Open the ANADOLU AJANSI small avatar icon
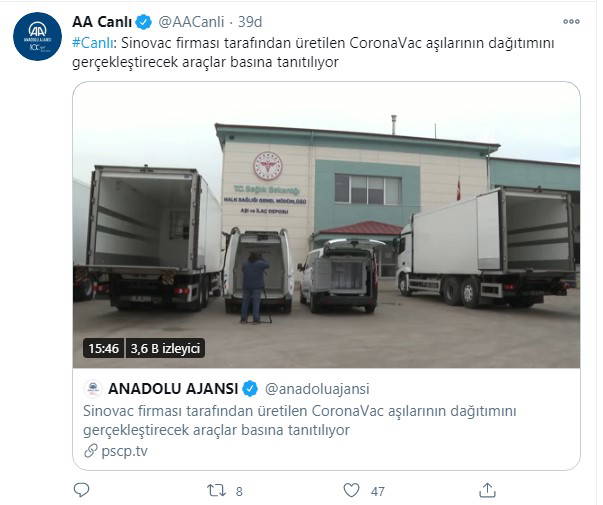The width and height of the screenshot is (603, 505). tap(93, 388)
